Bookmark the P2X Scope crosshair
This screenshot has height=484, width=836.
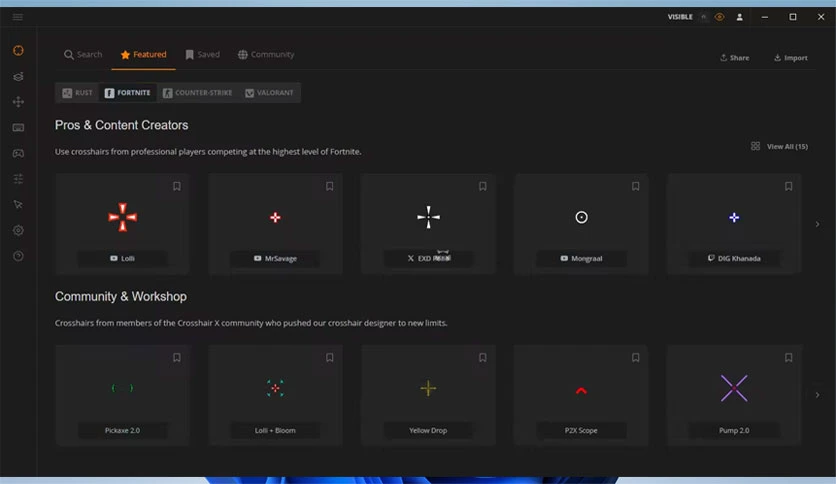tap(636, 358)
